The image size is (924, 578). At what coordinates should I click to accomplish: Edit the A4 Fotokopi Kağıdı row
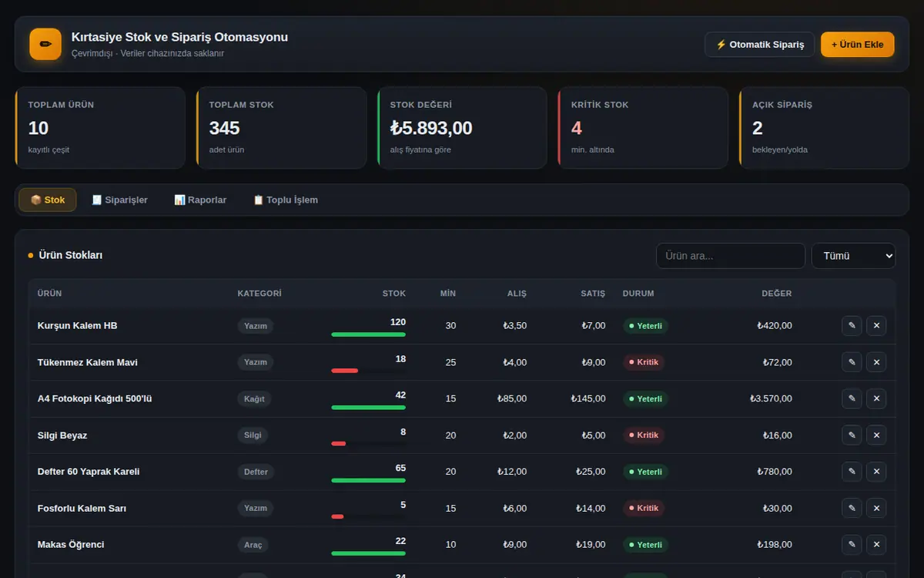coord(852,398)
